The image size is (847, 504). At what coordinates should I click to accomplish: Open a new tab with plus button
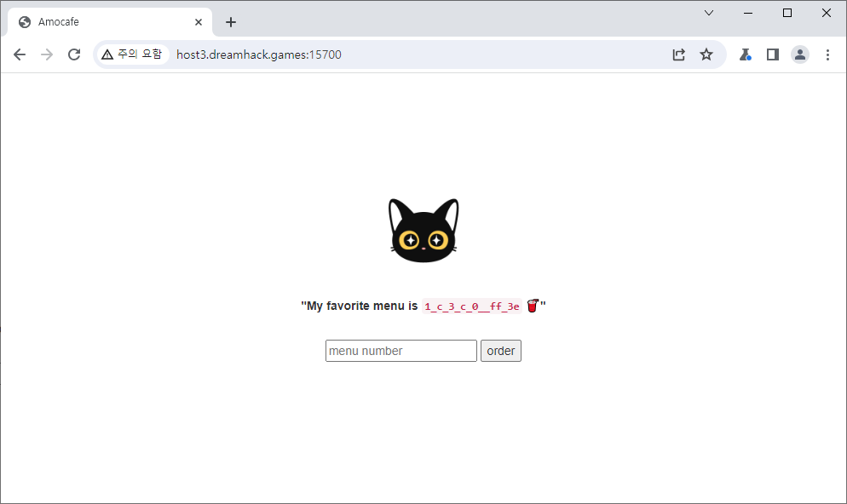[x=231, y=22]
